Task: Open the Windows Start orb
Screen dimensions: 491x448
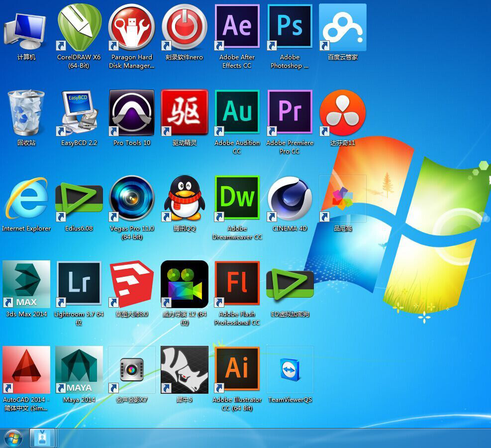Action: (13, 439)
